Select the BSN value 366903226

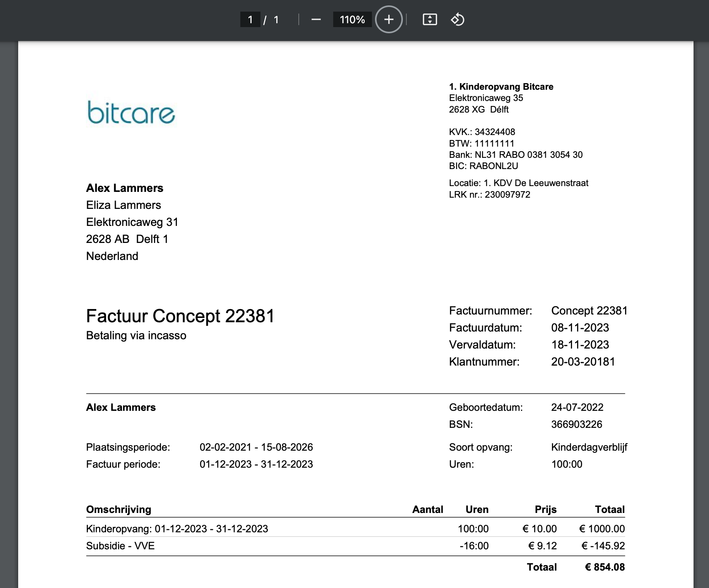[x=577, y=424]
